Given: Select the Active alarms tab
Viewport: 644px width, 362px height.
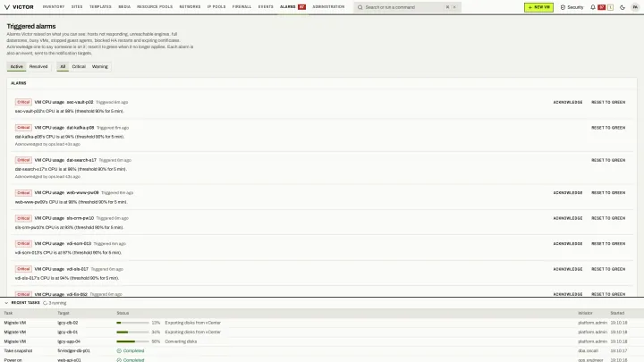Looking at the screenshot, I should pyautogui.click(x=16, y=66).
